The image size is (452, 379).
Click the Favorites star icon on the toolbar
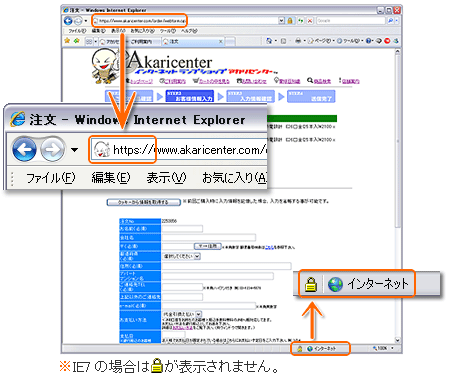click(67, 41)
